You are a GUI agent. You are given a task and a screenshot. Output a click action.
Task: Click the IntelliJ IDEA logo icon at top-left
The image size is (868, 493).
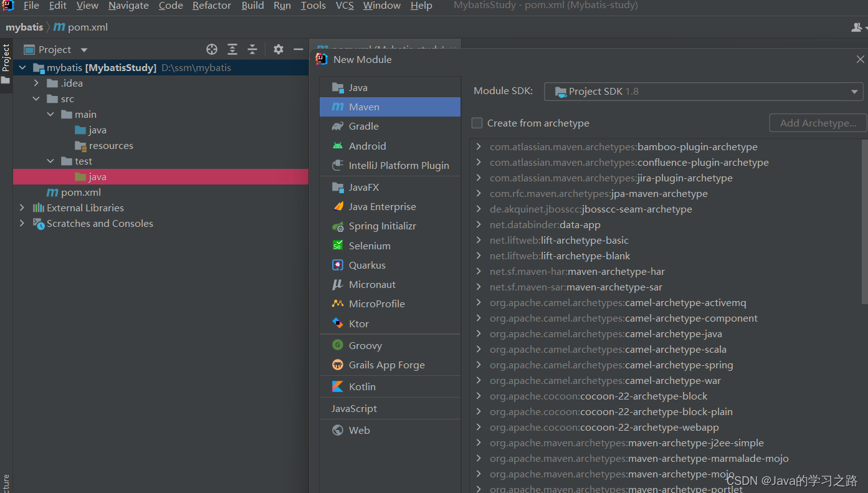point(8,6)
